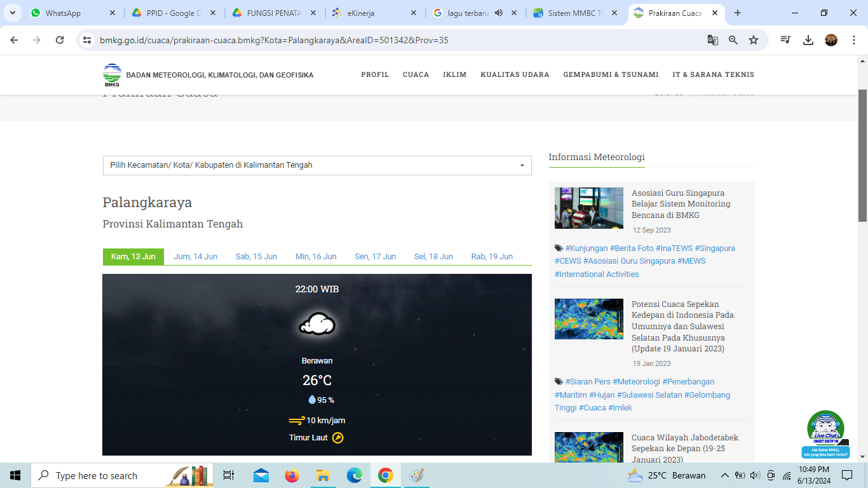The width and height of the screenshot is (868, 488).
Task: Open File Explorer from taskbar
Action: pos(323,475)
